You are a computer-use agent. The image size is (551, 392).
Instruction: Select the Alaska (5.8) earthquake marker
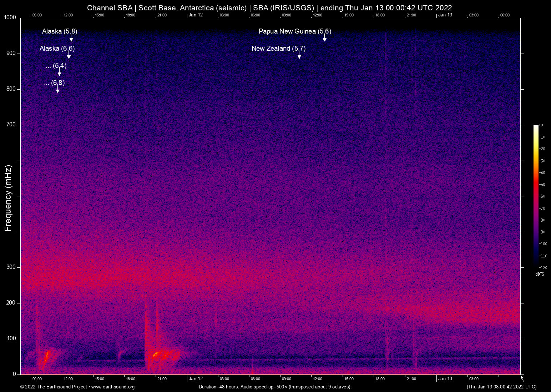tap(59, 31)
